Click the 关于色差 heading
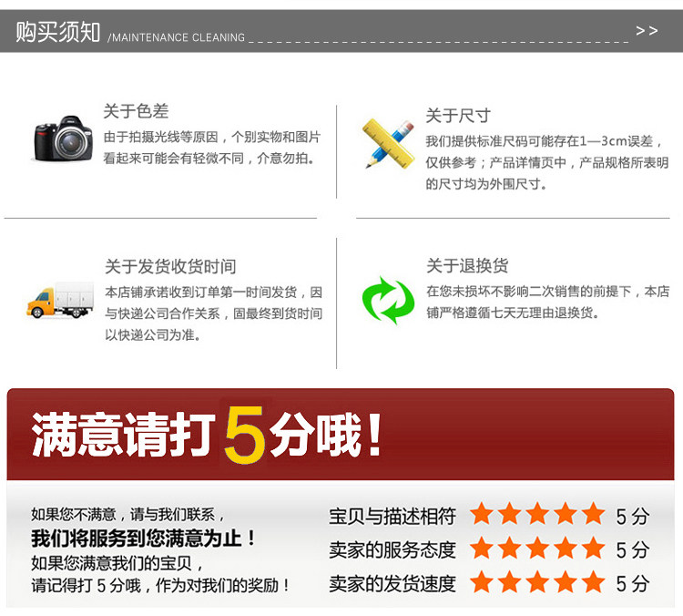Screen dimensions: 683x616 (x=136, y=111)
